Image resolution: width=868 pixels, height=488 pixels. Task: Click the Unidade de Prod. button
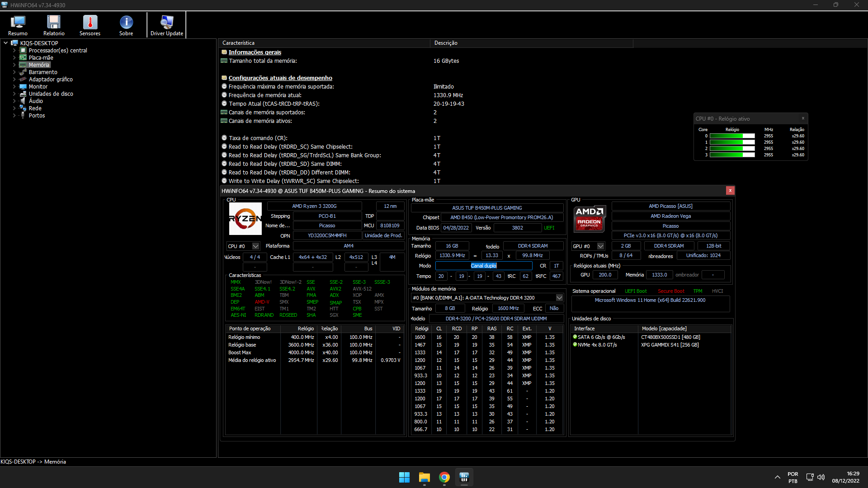(383, 235)
